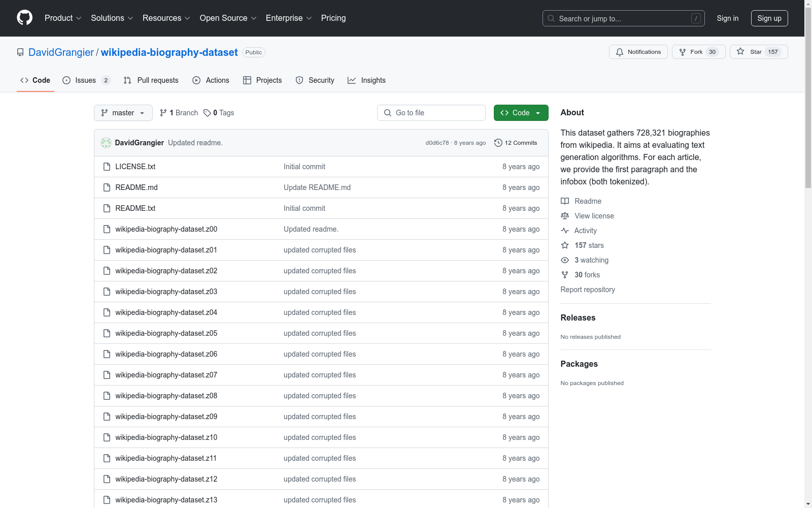
Task: Click the DavidGrangier avatar in commit row
Action: [106, 143]
